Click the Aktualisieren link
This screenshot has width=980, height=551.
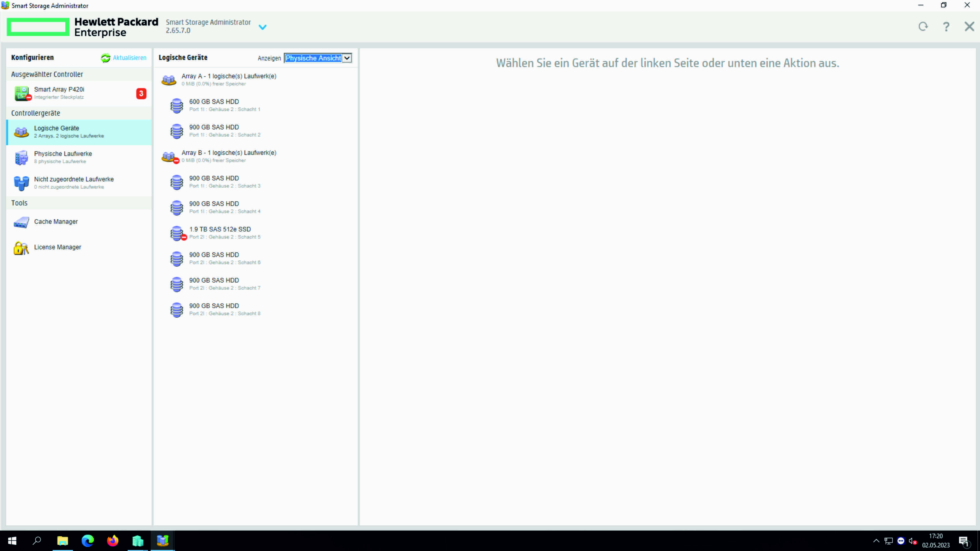pos(129,58)
